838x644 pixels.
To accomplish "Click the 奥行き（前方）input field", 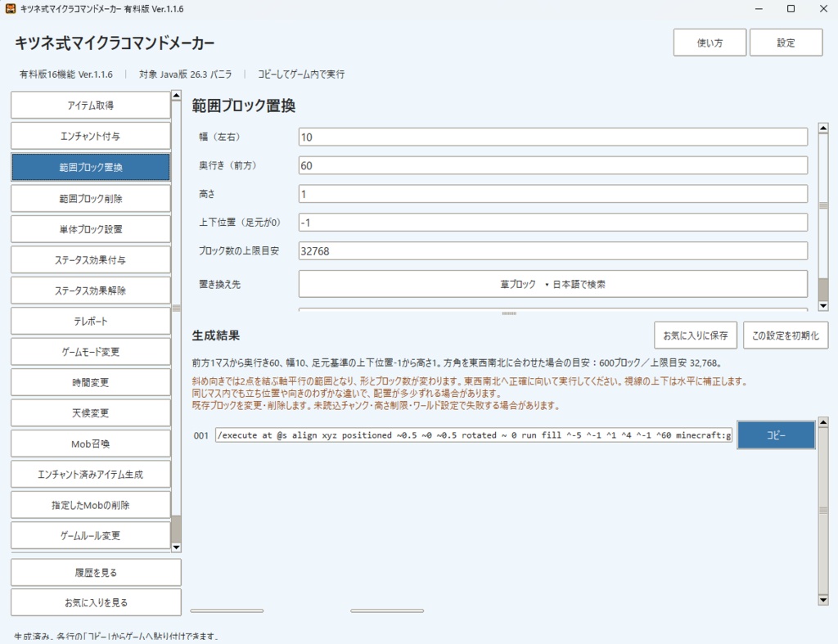I will 553,165.
